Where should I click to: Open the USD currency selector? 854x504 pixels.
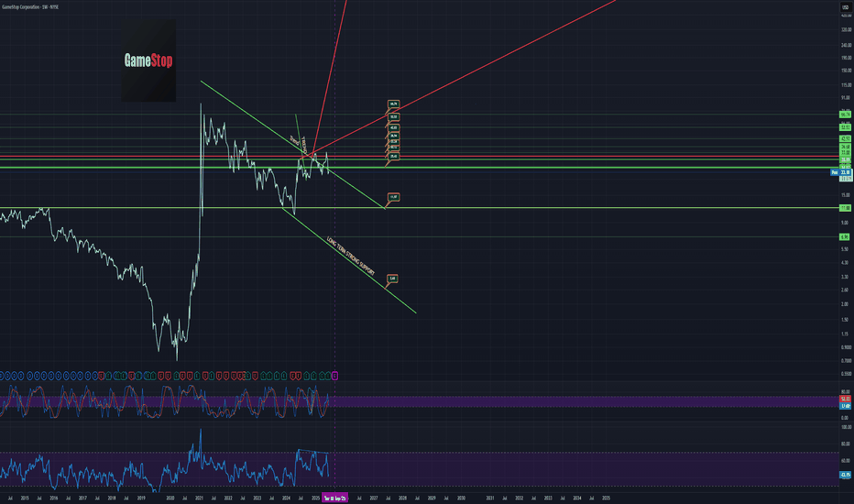click(x=845, y=7)
